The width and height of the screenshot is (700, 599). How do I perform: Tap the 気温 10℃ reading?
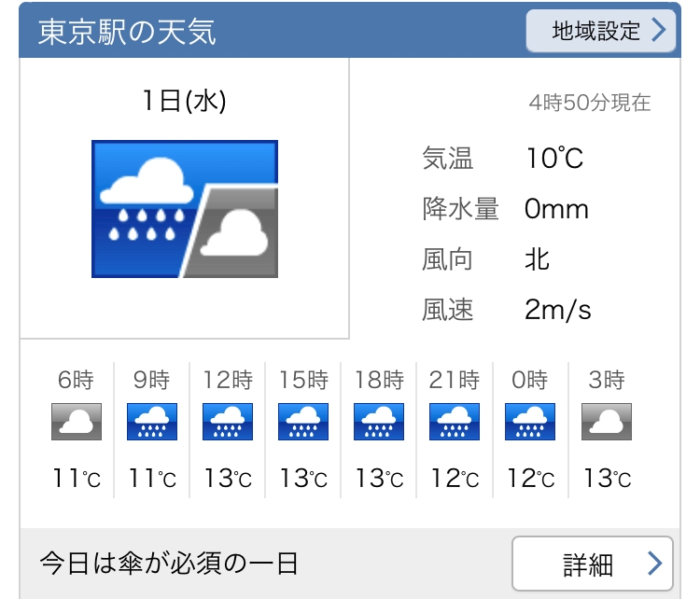click(553, 159)
